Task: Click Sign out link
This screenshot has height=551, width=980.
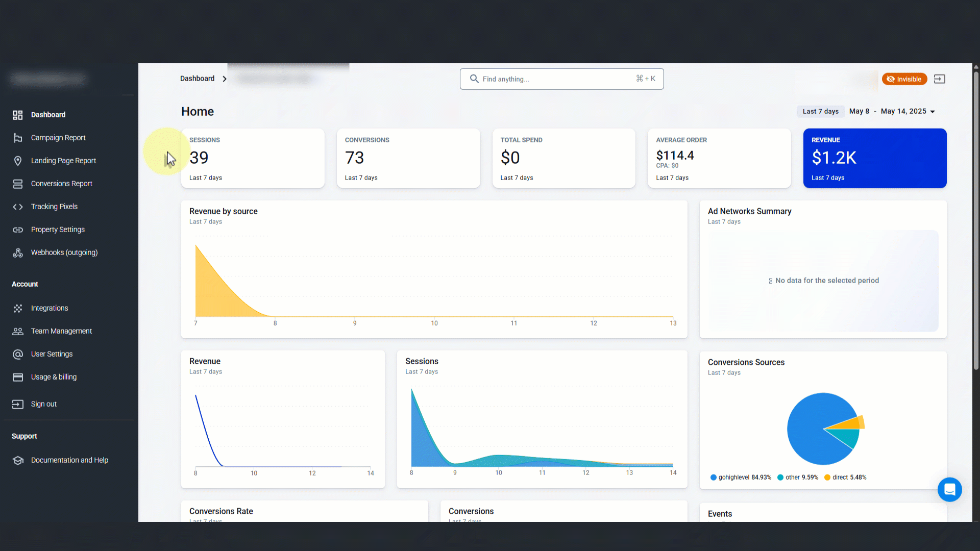Action: point(43,404)
